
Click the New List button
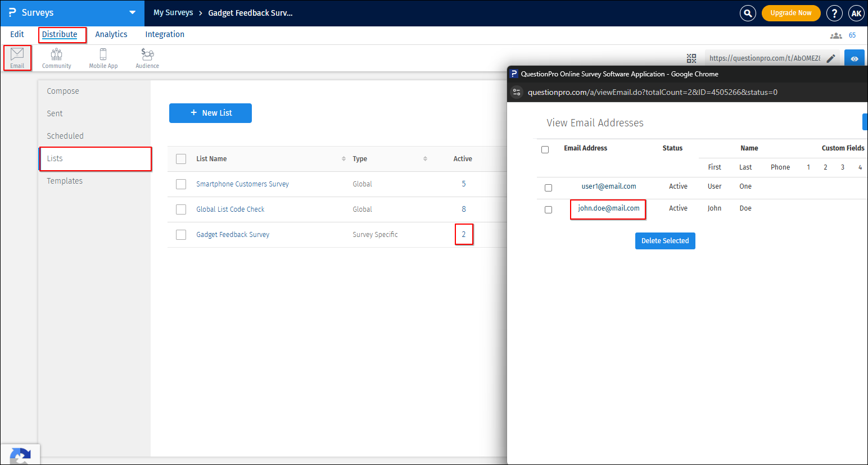tap(210, 113)
